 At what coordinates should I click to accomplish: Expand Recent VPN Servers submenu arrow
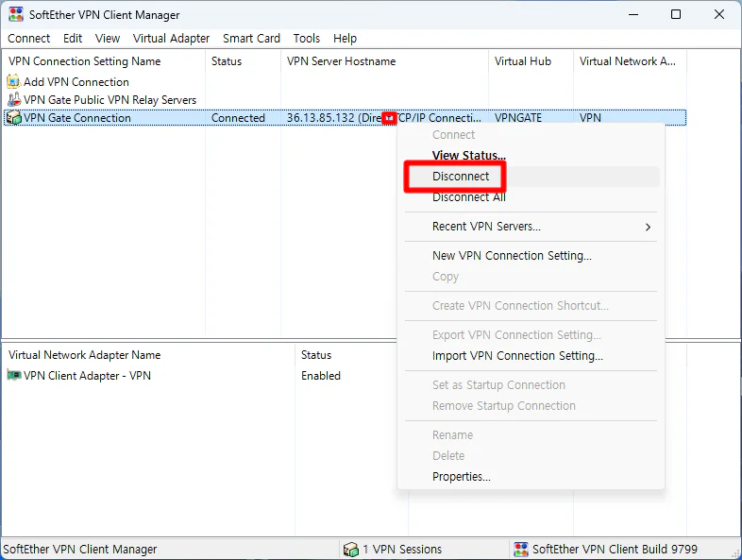648,227
